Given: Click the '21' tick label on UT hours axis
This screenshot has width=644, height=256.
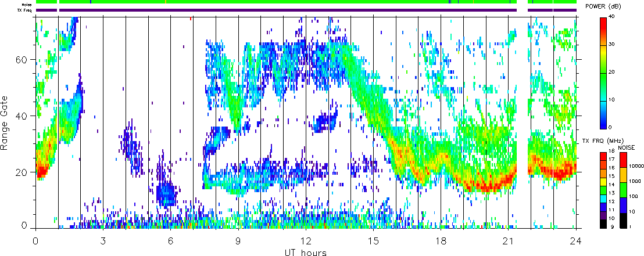Looking at the screenshot, I should (509, 240).
